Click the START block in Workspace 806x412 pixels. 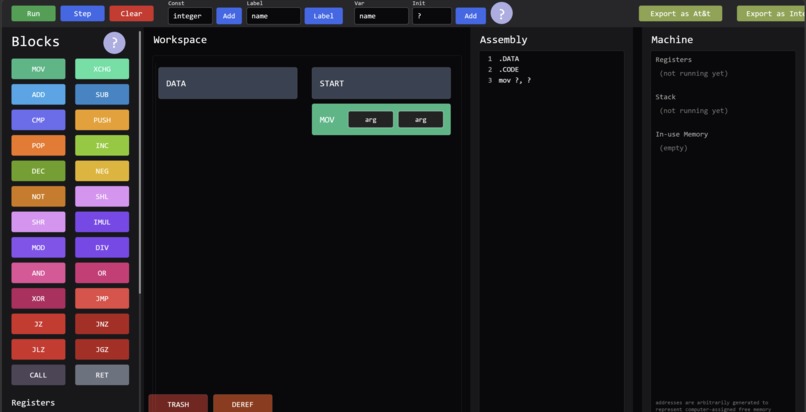[381, 83]
